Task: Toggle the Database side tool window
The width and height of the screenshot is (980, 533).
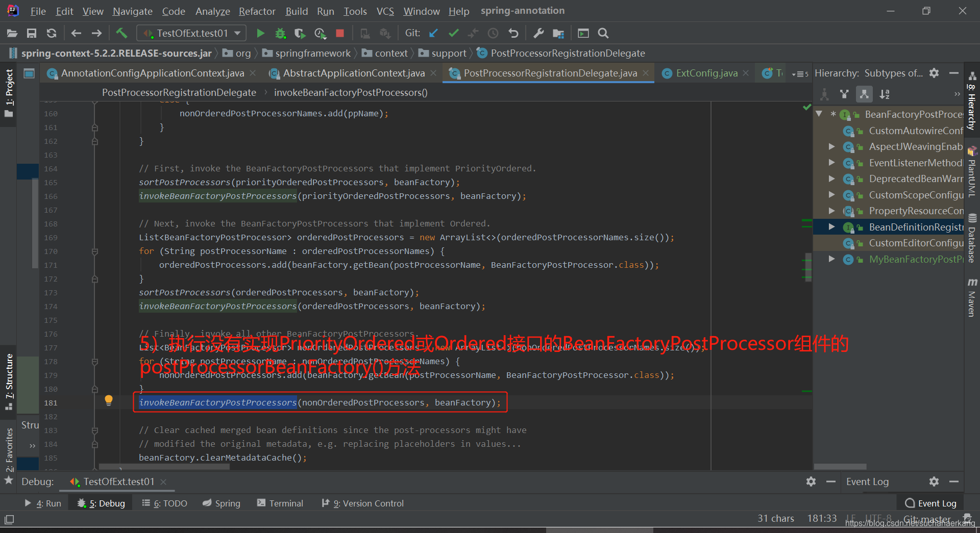Action: [x=972, y=239]
